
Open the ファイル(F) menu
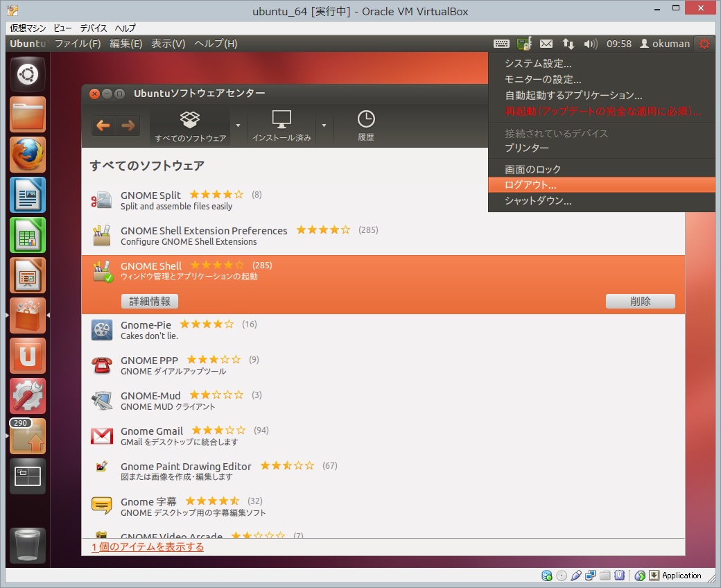[x=78, y=44]
